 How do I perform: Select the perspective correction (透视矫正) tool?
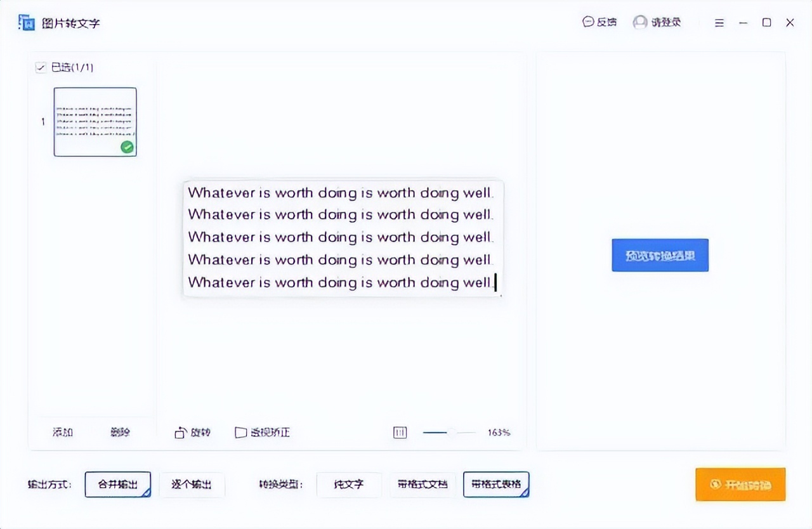coord(261,432)
